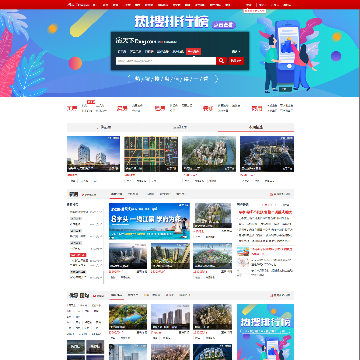This screenshot has height=360, width=360.
Task: Click inside the white search input box
Action: click(166, 61)
